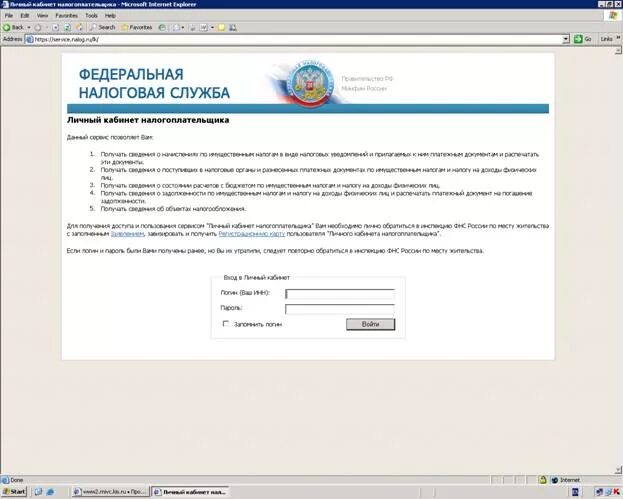Switch to the www2.mivc.kis.ru taskbar window
The height and width of the screenshot is (499, 623).
(x=111, y=492)
